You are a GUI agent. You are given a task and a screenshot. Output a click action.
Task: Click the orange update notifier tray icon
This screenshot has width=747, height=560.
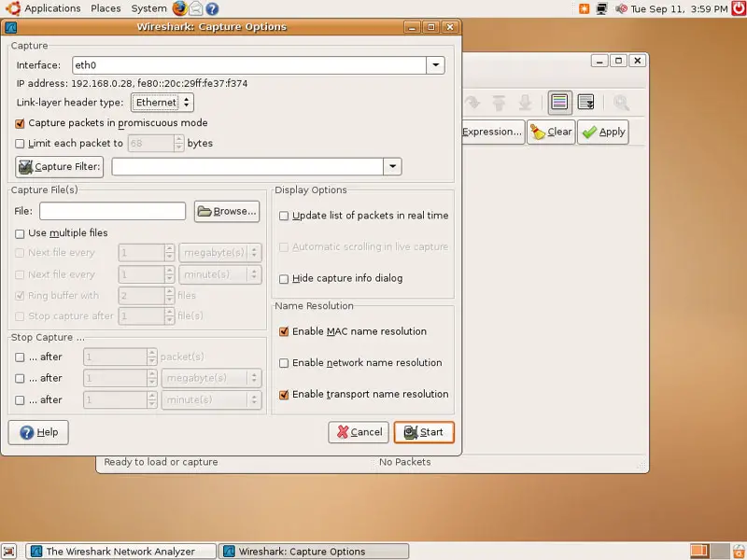click(584, 8)
